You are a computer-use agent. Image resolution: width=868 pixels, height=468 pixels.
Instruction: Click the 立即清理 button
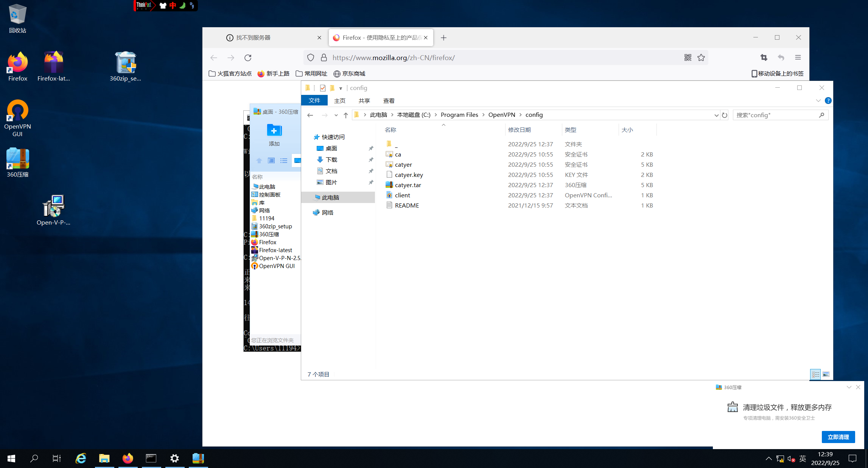838,437
